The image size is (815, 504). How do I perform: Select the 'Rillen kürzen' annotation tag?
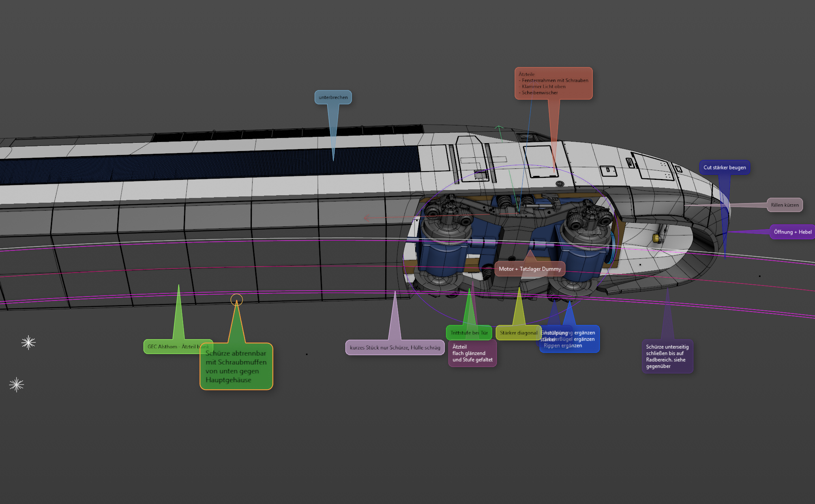pos(785,205)
